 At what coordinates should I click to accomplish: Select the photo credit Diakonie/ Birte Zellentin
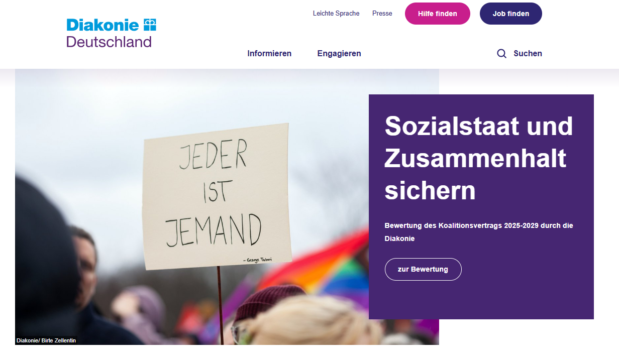coord(46,340)
